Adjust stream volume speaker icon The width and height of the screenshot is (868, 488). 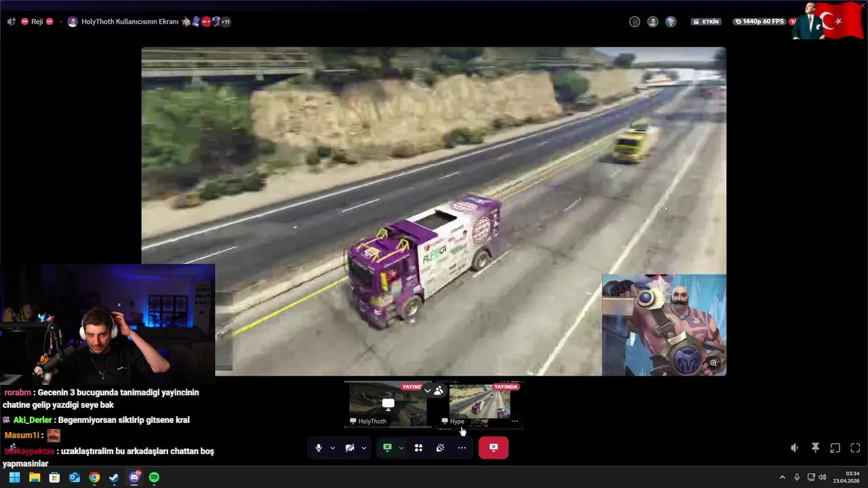(x=795, y=448)
